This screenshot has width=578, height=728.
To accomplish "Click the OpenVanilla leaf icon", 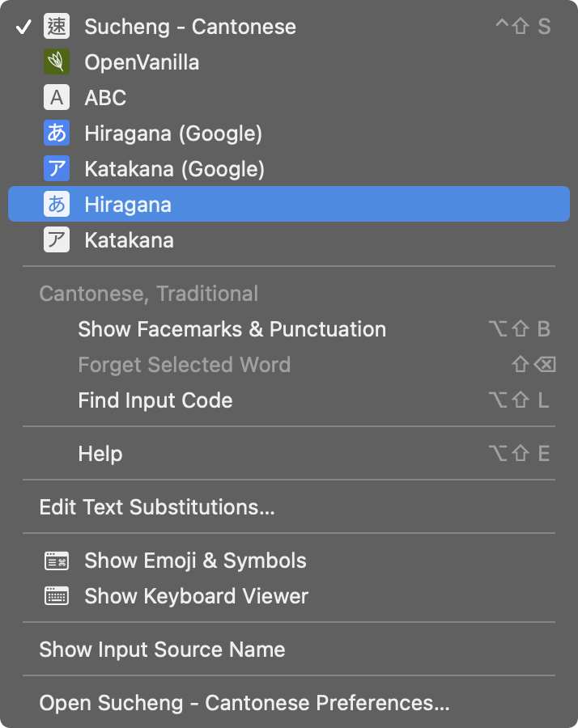I will [x=57, y=62].
